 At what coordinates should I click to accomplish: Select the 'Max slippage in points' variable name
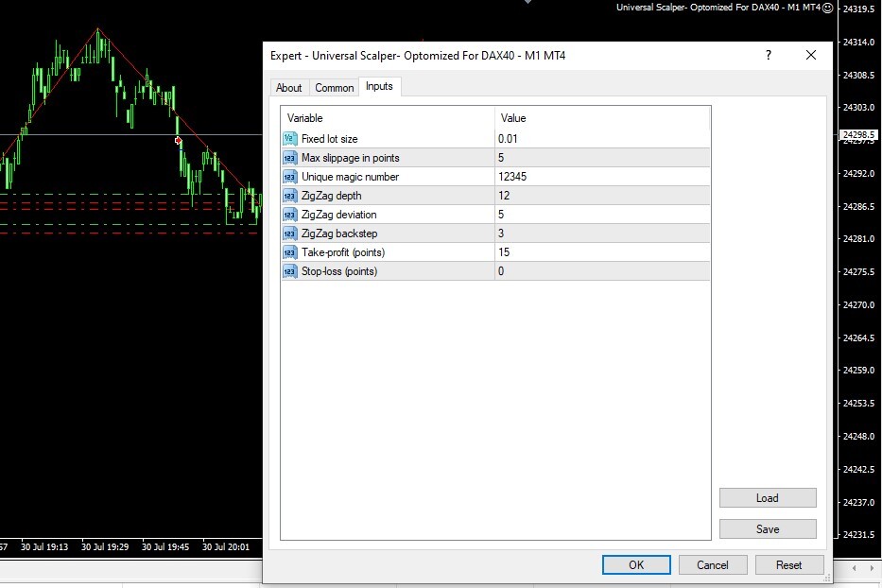(x=351, y=158)
